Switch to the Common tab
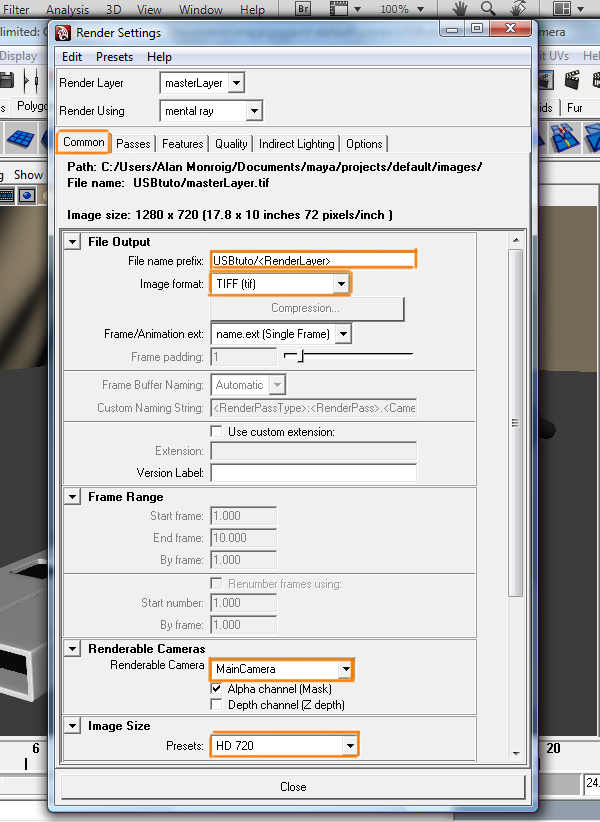The height and width of the screenshot is (822, 600). click(83, 142)
